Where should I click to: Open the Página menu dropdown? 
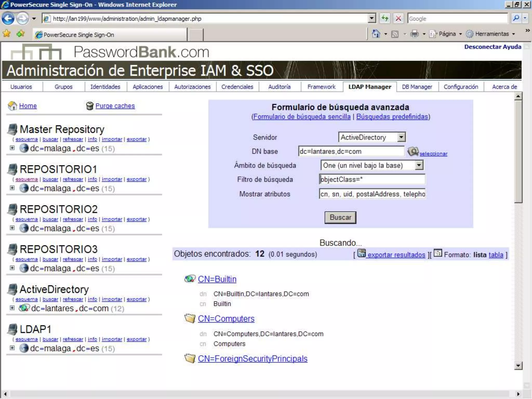coord(461,34)
